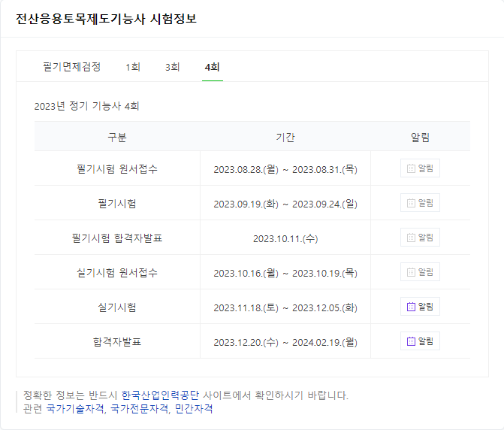The height and width of the screenshot is (430, 504).
Task: Click alarm calendar icon for 필기시험 합격자발표
Action: (x=411, y=238)
